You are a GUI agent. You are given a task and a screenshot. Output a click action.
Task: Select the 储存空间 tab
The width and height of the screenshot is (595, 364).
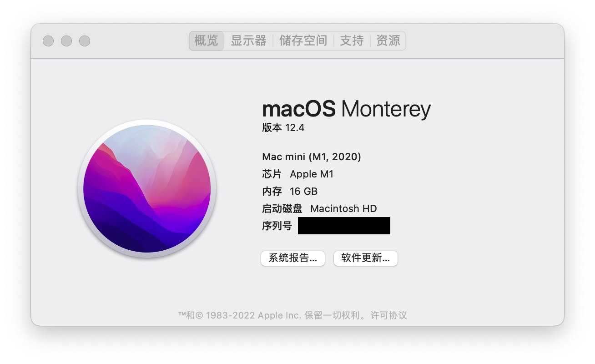point(303,40)
